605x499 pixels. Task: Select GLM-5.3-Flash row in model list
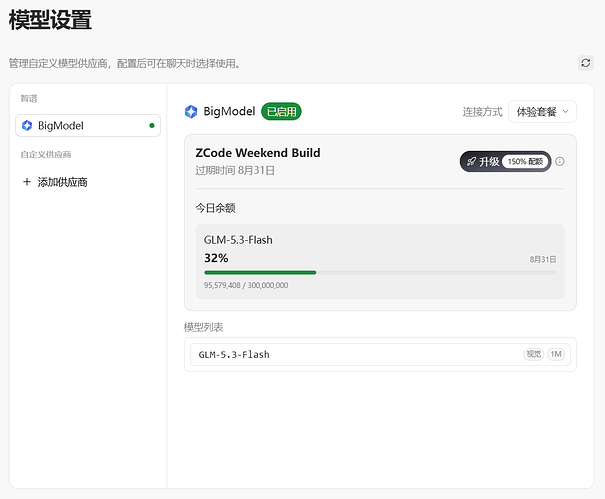pyautogui.click(x=380, y=354)
